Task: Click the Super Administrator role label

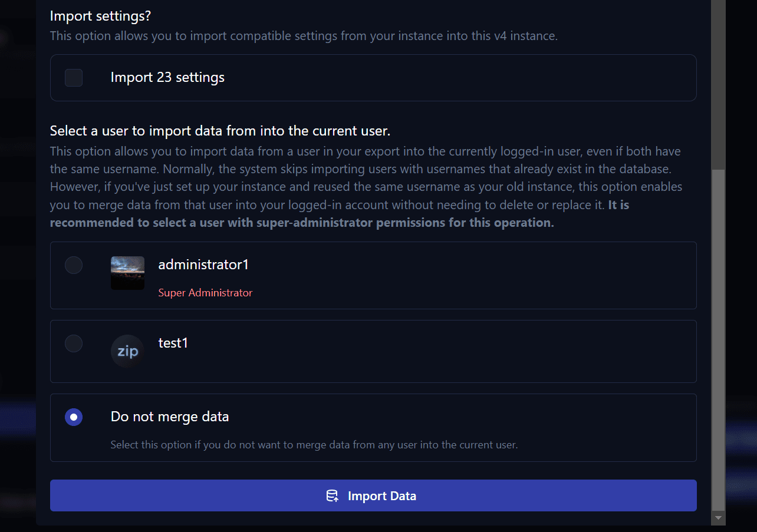Action: tap(205, 292)
